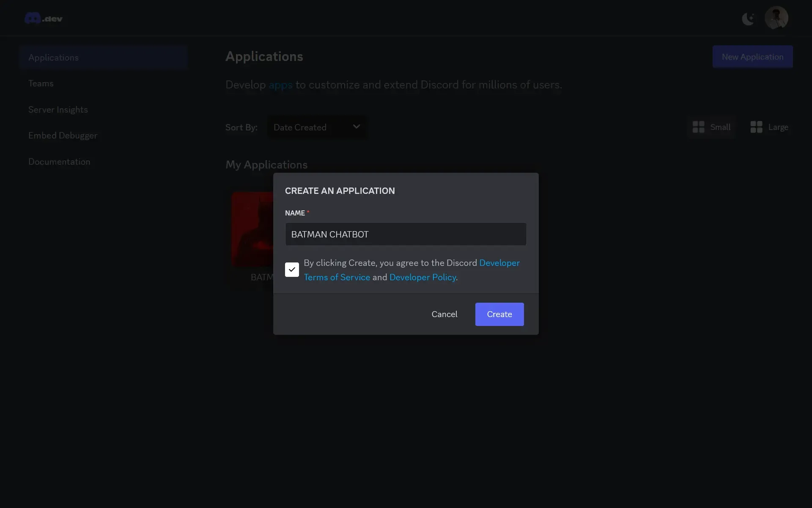This screenshot has height=508, width=812.
Task: Click the Create application button
Action: click(499, 314)
